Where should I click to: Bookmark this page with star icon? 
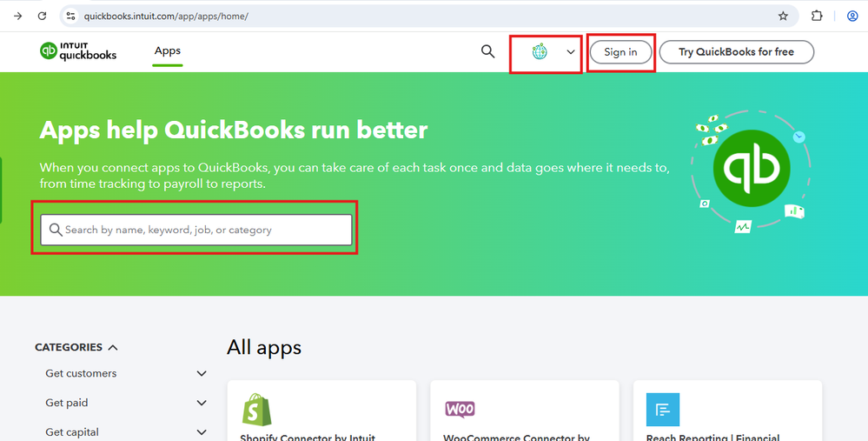coord(783,16)
